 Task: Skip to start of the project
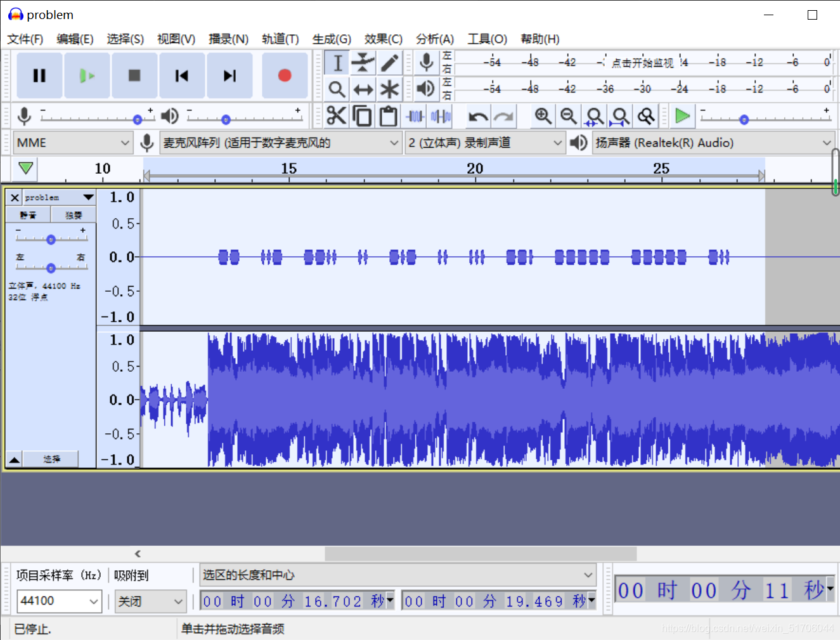[182, 75]
